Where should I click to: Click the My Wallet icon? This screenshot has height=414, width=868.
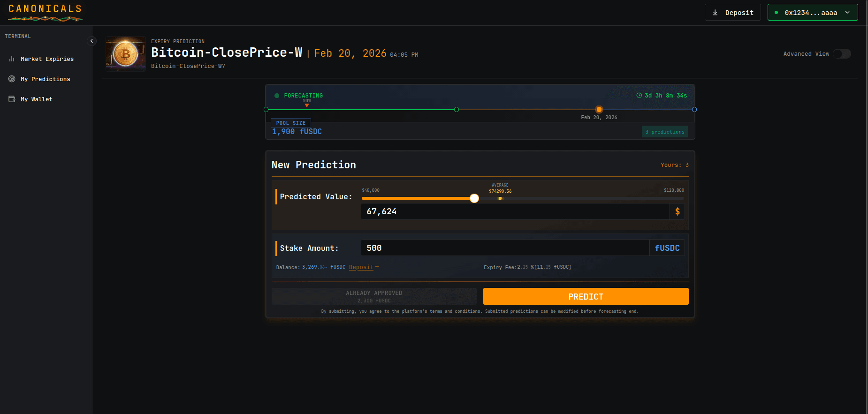[12, 99]
